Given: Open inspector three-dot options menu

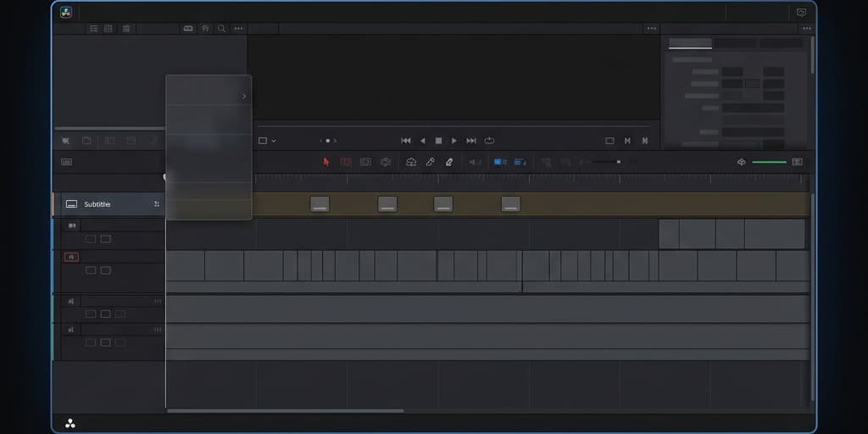Looking at the screenshot, I should (807, 28).
